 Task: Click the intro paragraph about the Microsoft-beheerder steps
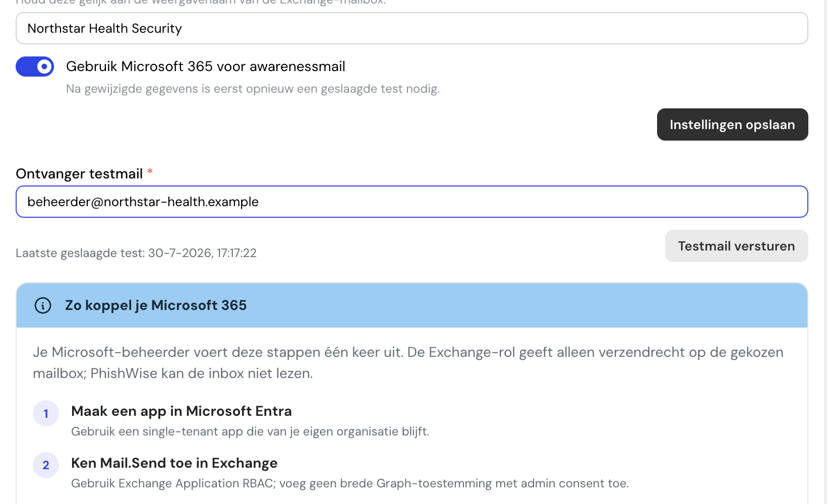[408, 363]
